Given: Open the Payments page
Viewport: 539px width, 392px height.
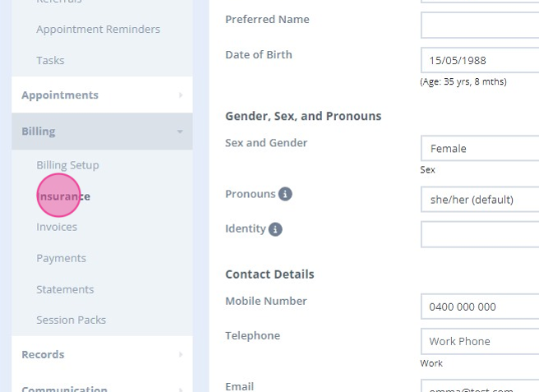Looking at the screenshot, I should coord(61,258).
